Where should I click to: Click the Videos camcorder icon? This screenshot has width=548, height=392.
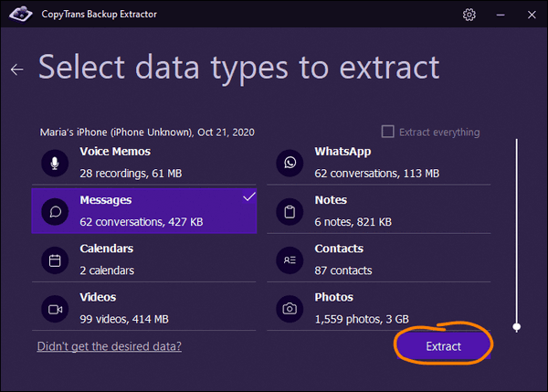(x=55, y=309)
